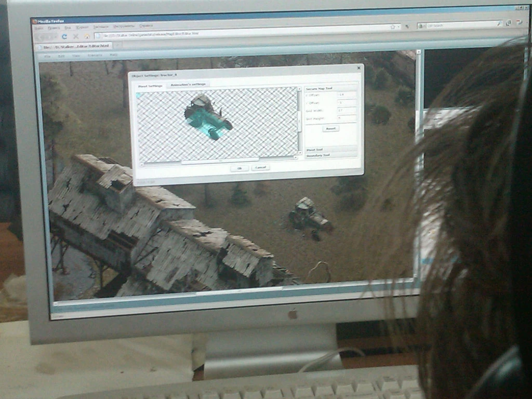The width and height of the screenshot is (532, 399).
Task: Switch to the Animation's settings tab
Action: [x=188, y=84]
